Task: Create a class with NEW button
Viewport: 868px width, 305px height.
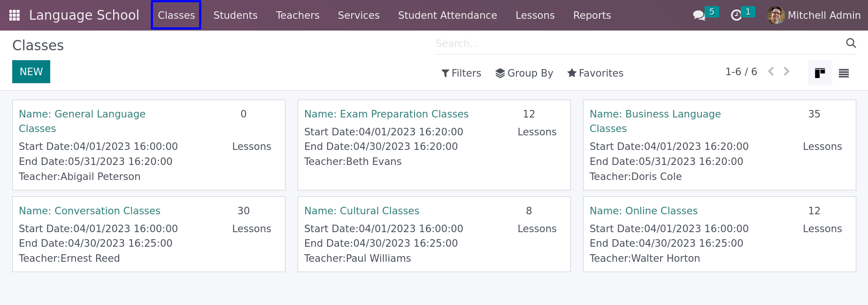Action: pyautogui.click(x=31, y=71)
